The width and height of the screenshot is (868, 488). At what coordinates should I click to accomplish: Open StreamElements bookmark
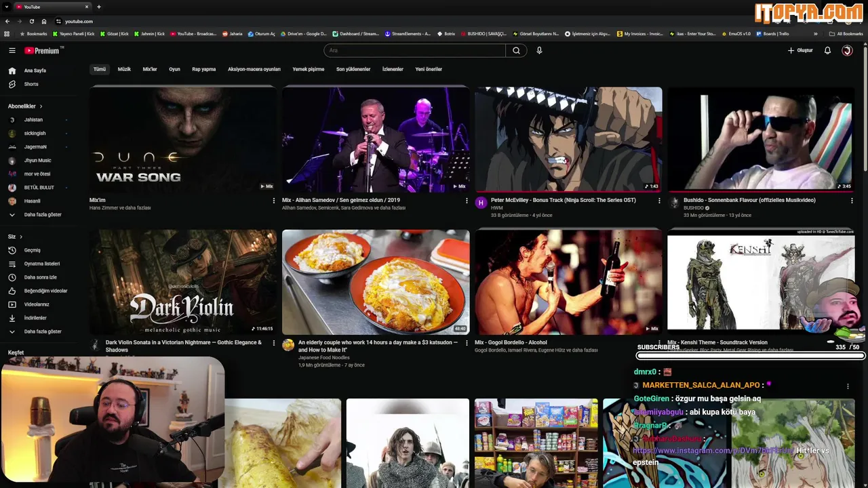(408, 33)
